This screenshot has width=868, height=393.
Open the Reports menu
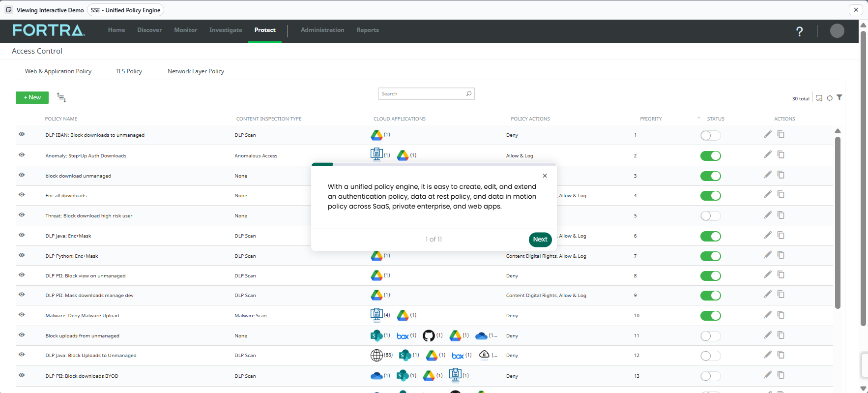click(368, 30)
